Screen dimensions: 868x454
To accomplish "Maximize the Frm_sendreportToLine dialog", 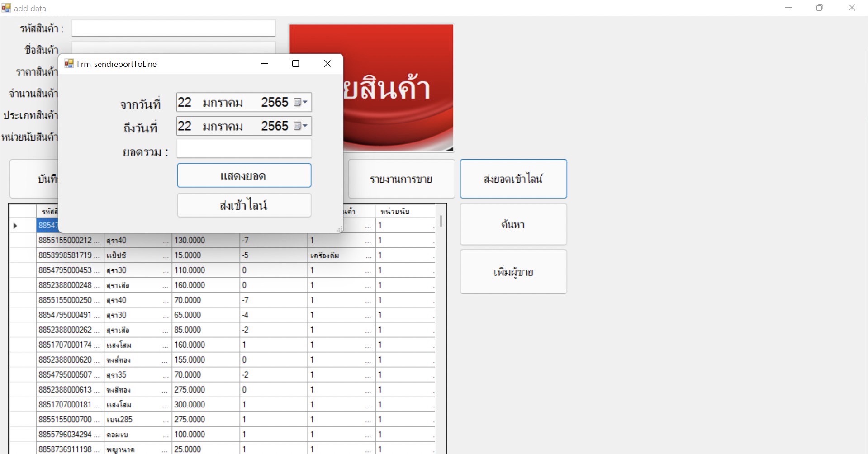I will coord(295,64).
